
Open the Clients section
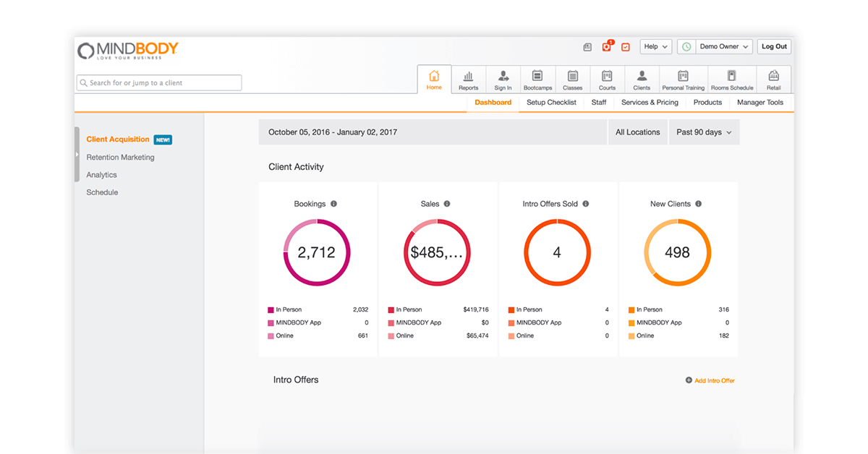642,80
